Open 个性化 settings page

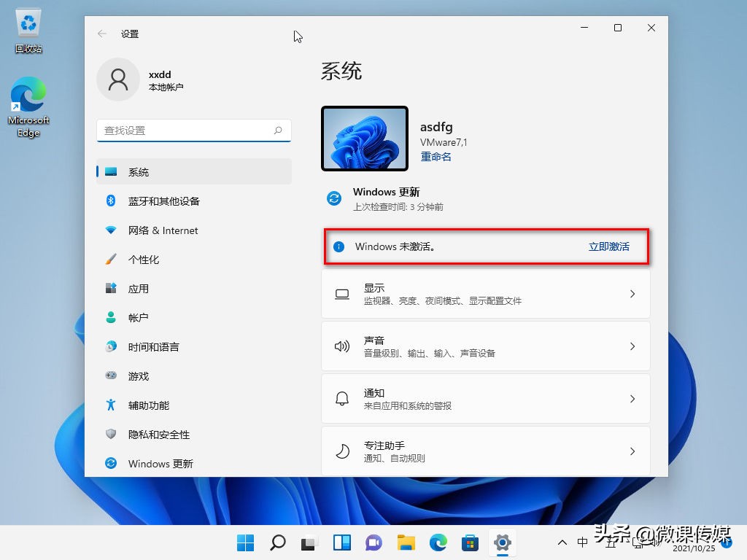point(194,260)
